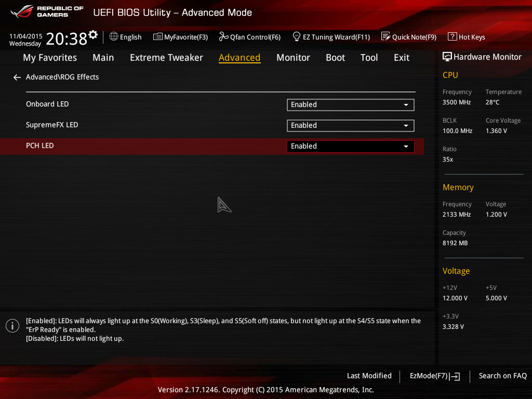The width and height of the screenshot is (532, 399).
Task: Click the EZ Tuning Wizard lightbulb icon
Action: [x=297, y=36]
